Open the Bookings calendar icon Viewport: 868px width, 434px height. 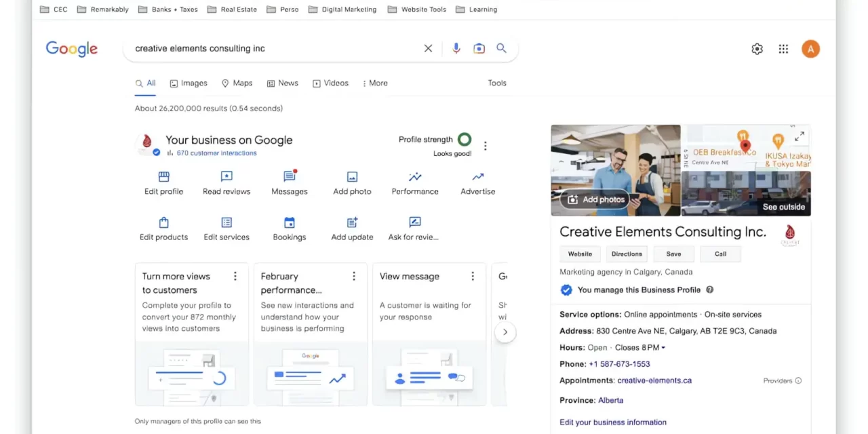click(x=290, y=222)
